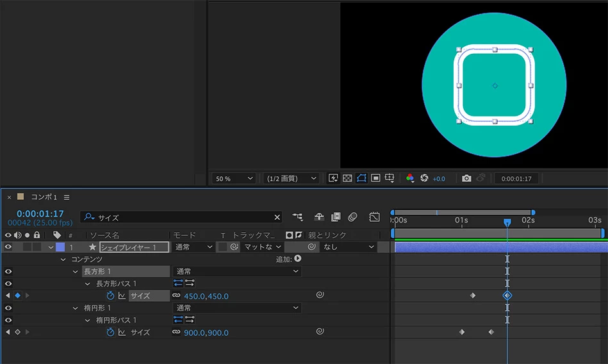Use parent pick whip beside なし dropdown
Screen dimensions: 608x364
click(x=311, y=247)
